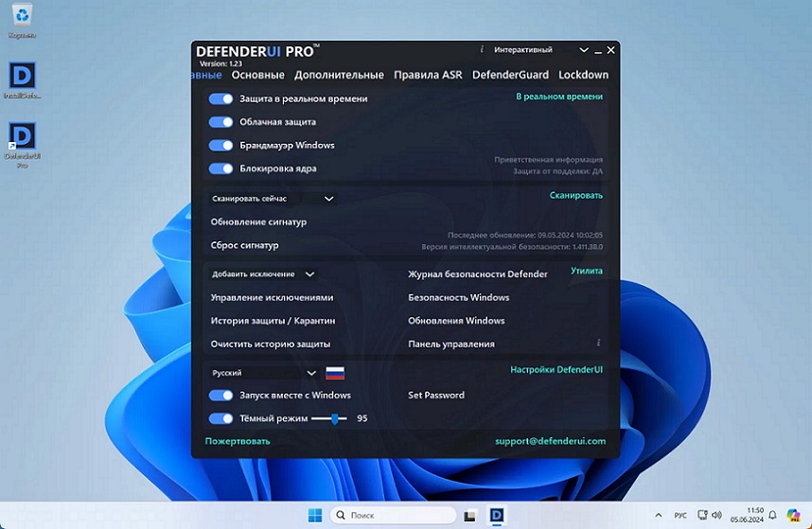
Task: Click the dark mode opacity slider handle
Action: click(x=335, y=418)
